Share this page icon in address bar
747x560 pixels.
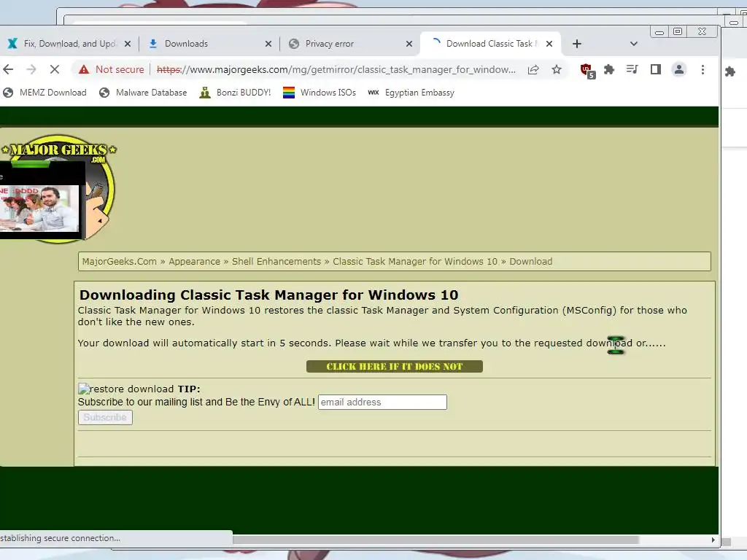point(533,69)
